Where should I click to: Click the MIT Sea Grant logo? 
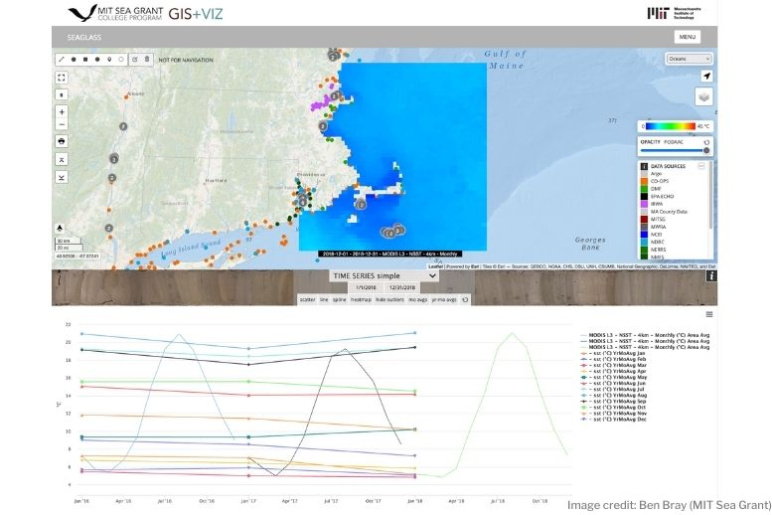click(x=115, y=13)
